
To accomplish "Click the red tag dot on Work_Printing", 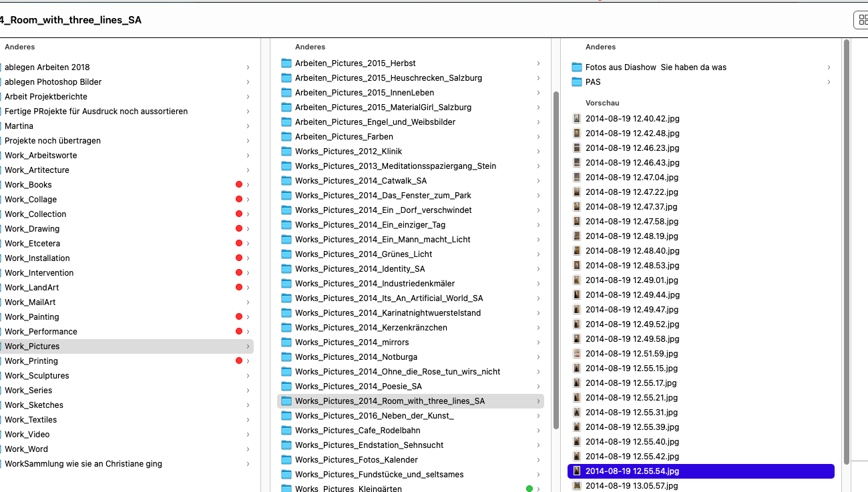I will (x=238, y=360).
